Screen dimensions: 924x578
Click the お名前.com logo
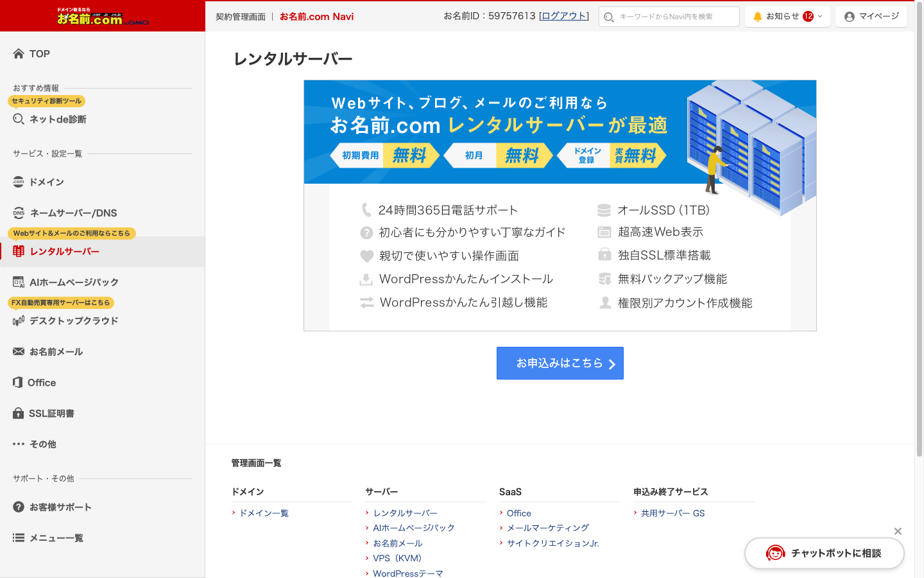[x=103, y=17]
